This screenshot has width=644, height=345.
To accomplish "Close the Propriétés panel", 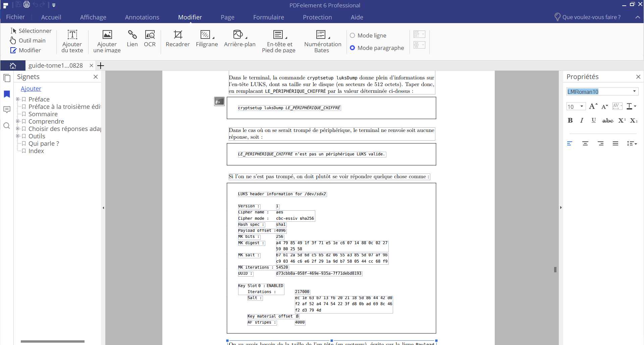I will [638, 77].
